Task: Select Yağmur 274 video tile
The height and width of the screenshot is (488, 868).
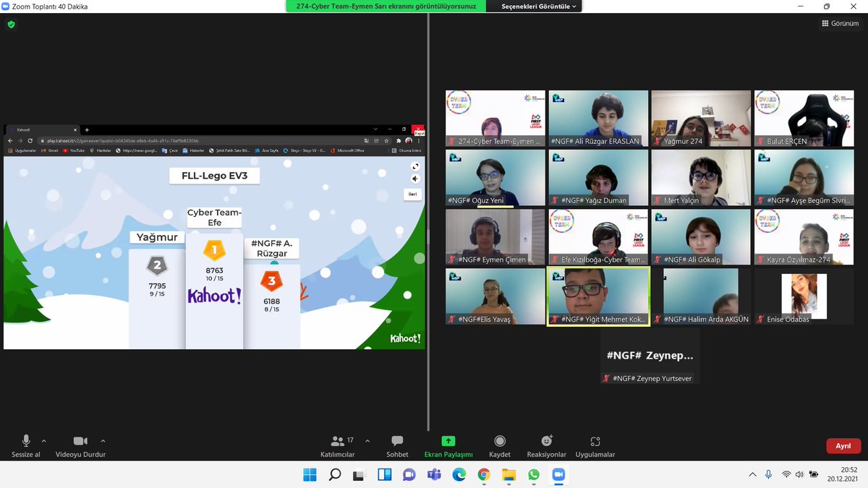Action: 701,119
